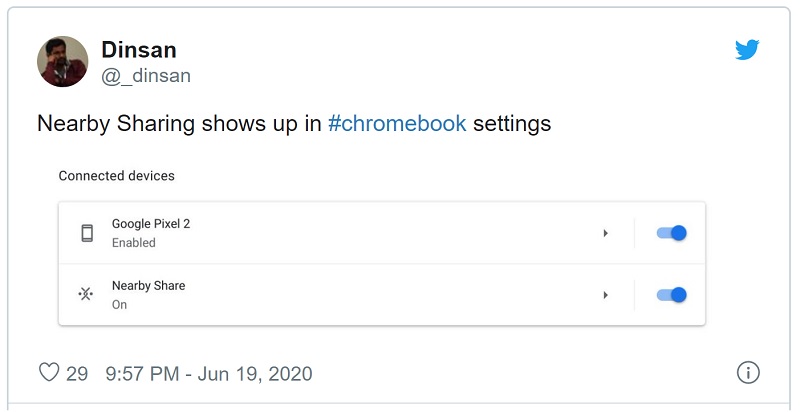Open the @_dinsan handle link
Viewport: 800px width, 412px height.
coord(146,76)
